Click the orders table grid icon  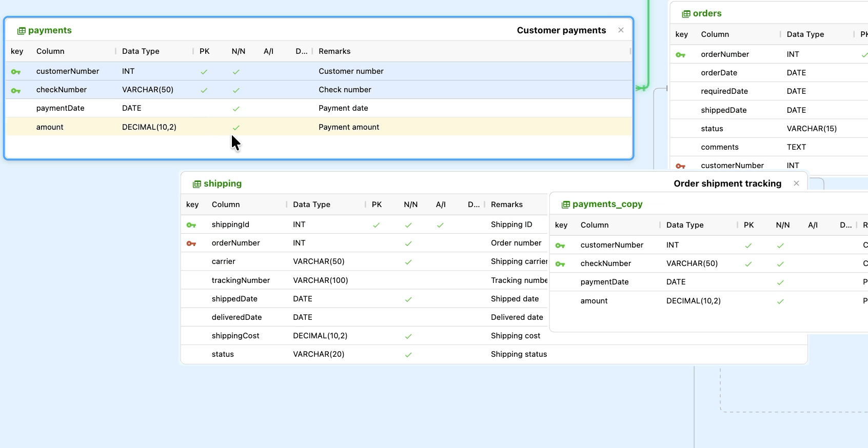pyautogui.click(x=686, y=14)
